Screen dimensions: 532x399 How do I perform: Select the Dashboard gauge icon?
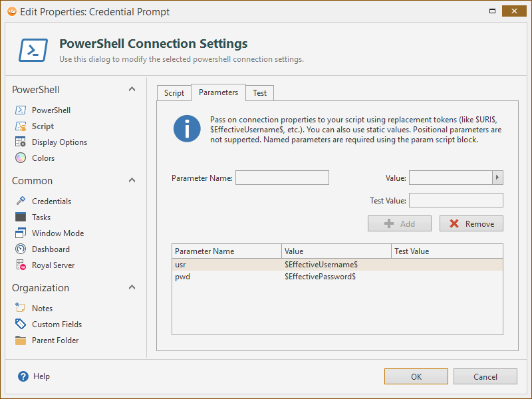pyautogui.click(x=21, y=249)
